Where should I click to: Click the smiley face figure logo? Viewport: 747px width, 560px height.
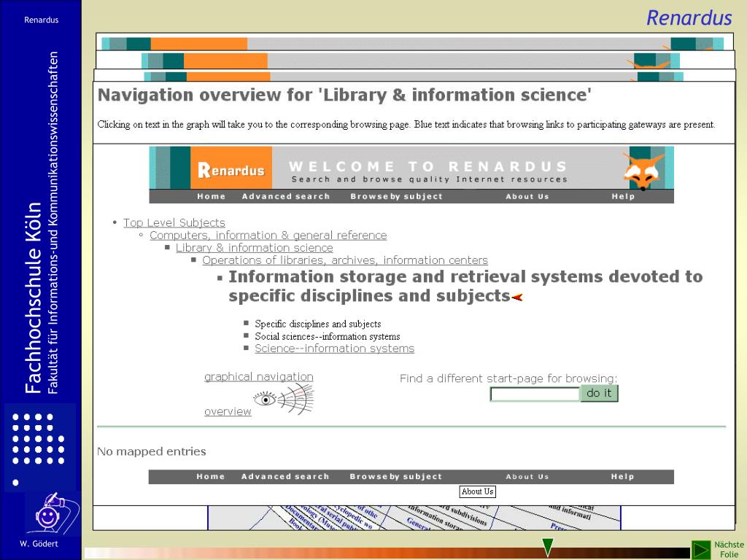point(53,513)
